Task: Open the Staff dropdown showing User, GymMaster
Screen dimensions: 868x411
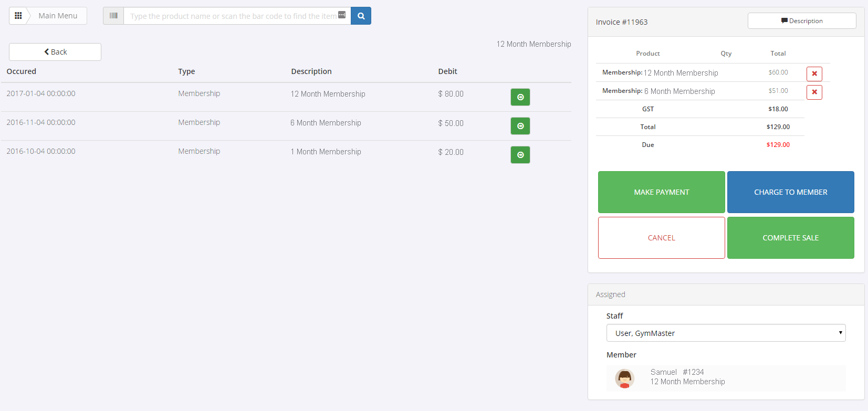Action: pos(726,333)
